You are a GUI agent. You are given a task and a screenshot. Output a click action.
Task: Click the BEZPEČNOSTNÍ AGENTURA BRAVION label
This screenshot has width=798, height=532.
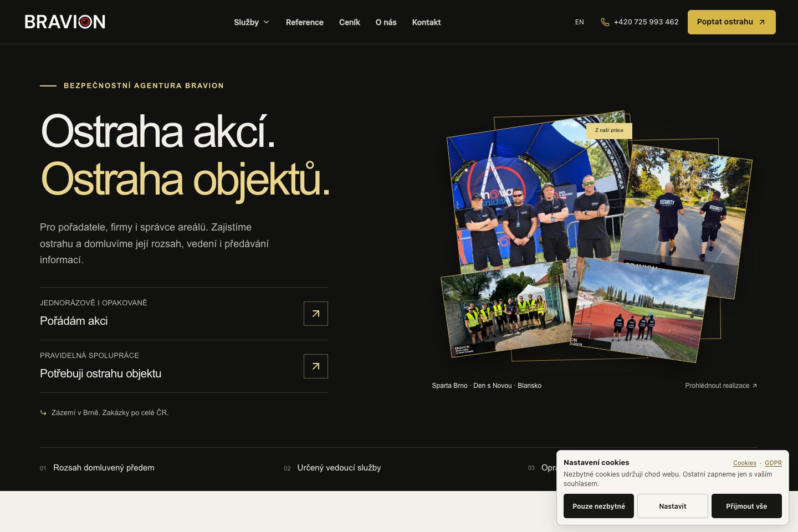coord(144,85)
